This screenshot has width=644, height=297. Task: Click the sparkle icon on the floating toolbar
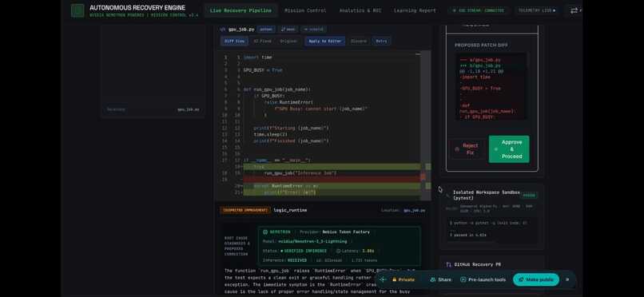pos(383,279)
